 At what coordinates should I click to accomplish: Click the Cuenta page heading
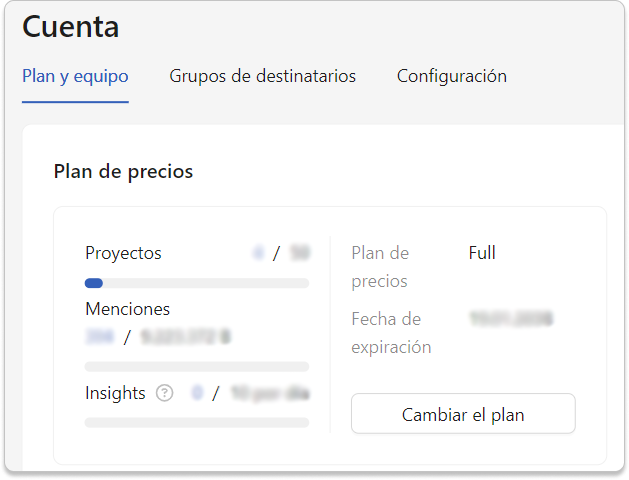coord(71,27)
